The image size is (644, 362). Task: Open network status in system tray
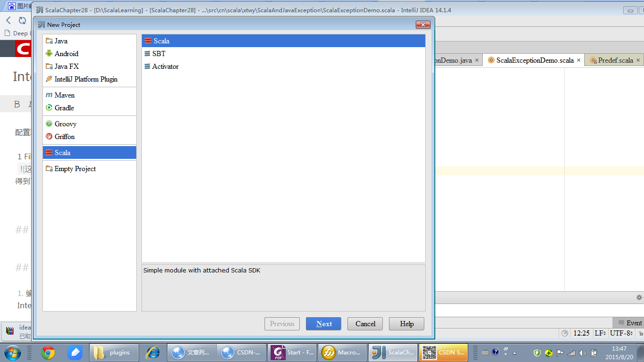(x=571, y=353)
